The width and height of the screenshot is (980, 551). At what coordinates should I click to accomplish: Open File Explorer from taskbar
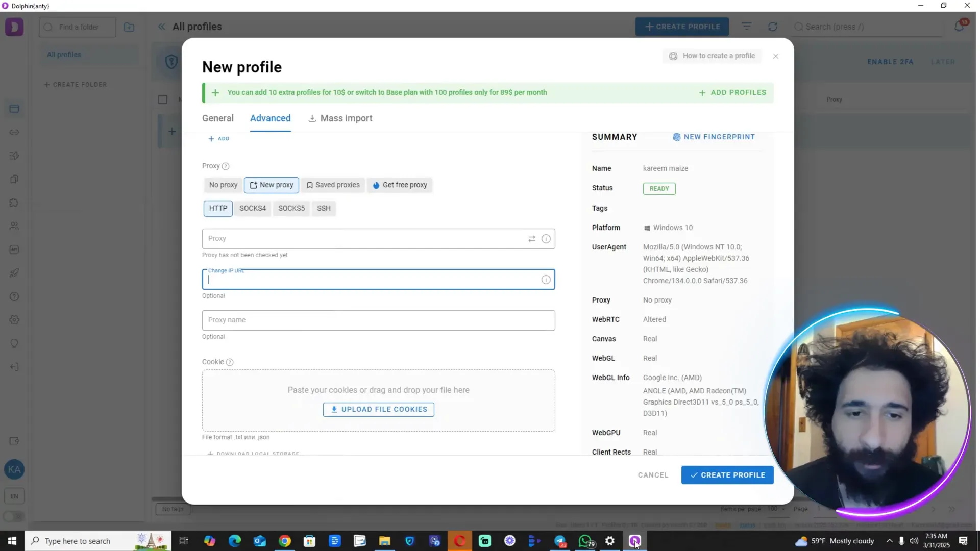[385, 541]
